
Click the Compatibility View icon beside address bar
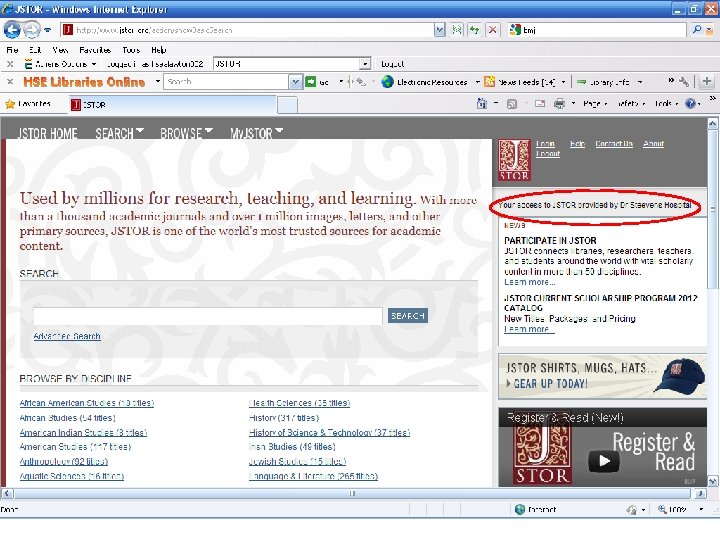(456, 30)
